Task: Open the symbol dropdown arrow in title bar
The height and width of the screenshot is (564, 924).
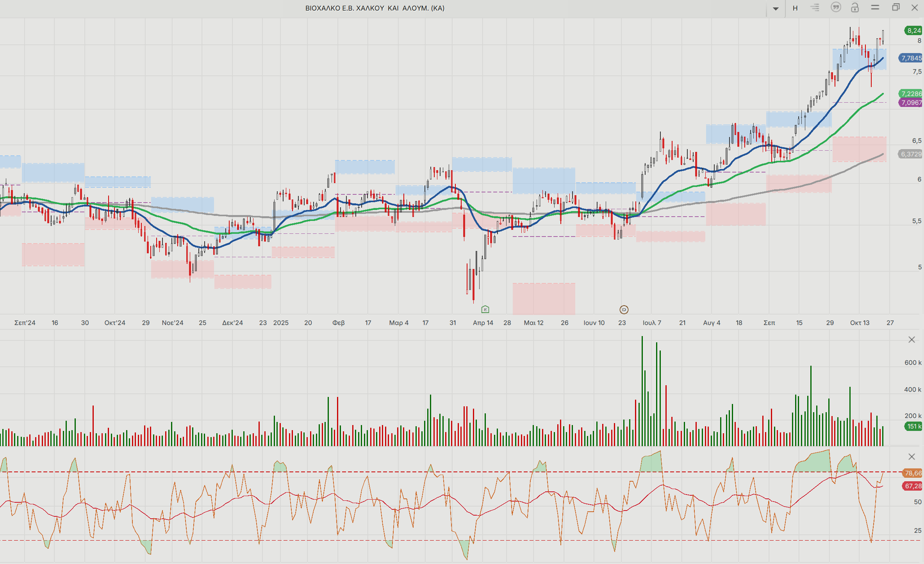Action: coord(776,8)
